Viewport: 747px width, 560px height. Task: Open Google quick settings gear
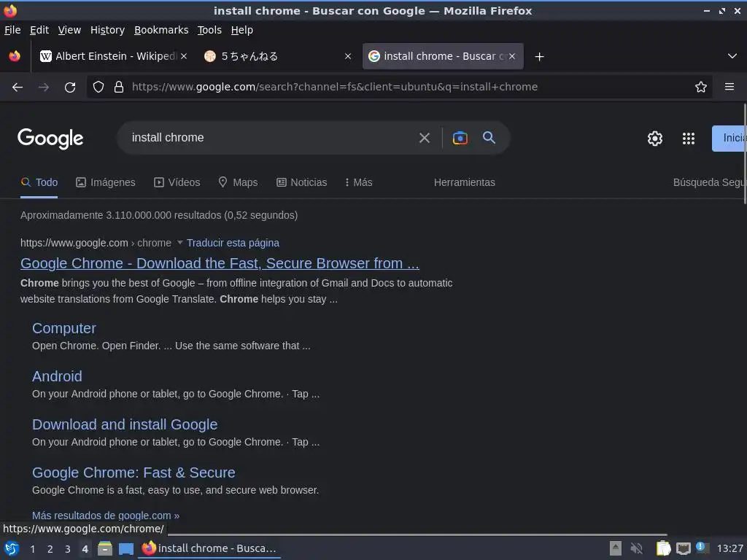click(x=655, y=139)
